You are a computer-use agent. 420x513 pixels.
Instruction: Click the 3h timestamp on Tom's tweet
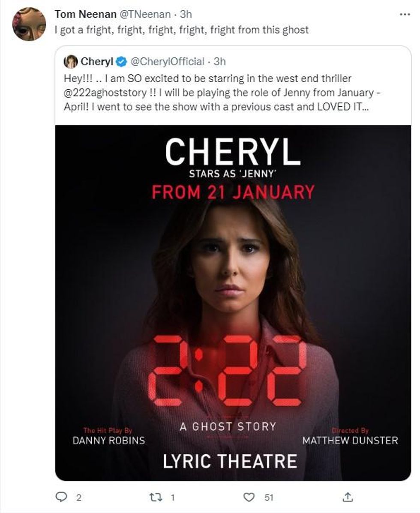coord(186,14)
